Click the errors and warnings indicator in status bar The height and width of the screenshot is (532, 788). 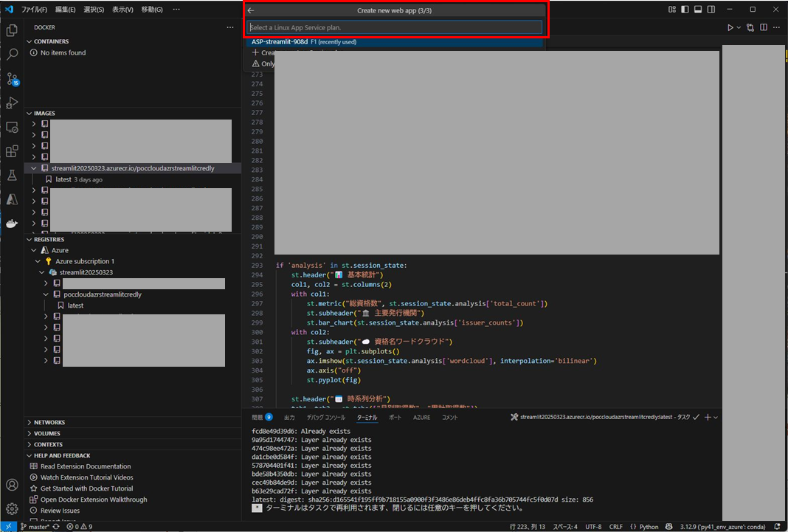[80, 527]
